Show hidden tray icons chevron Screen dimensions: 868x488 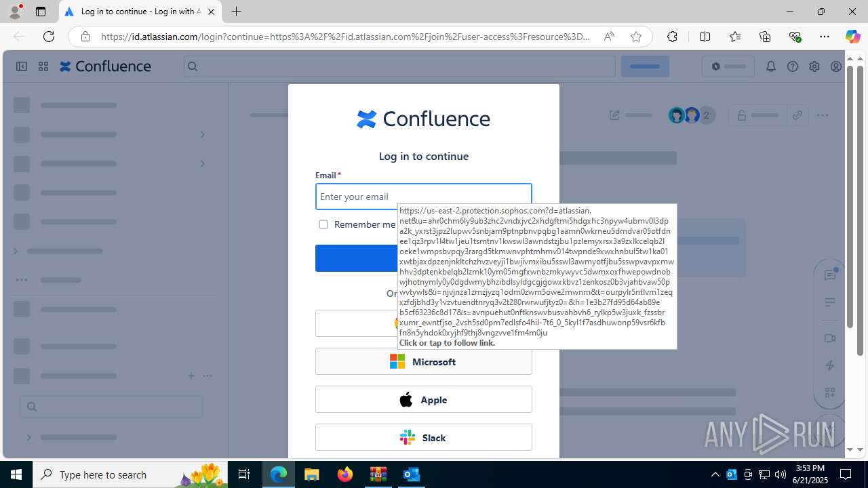[715, 474]
